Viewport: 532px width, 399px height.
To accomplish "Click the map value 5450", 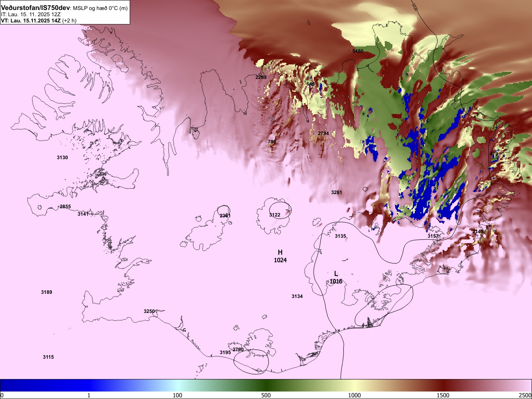I will (358, 51).
